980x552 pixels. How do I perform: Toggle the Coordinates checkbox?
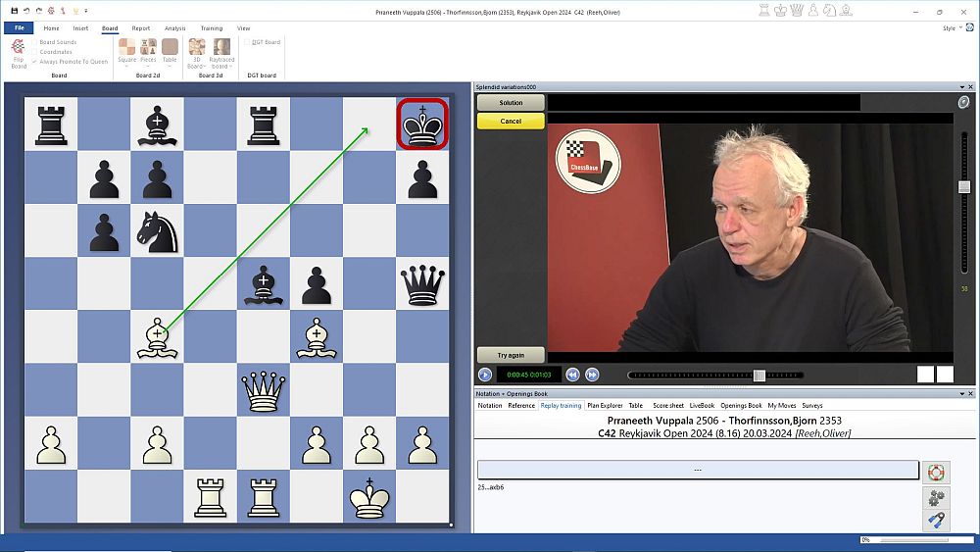click(x=34, y=52)
